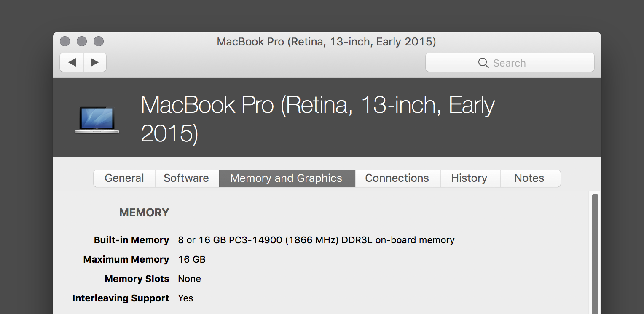
Task: Select the Memory and Graphics tab
Action: pyautogui.click(x=286, y=178)
